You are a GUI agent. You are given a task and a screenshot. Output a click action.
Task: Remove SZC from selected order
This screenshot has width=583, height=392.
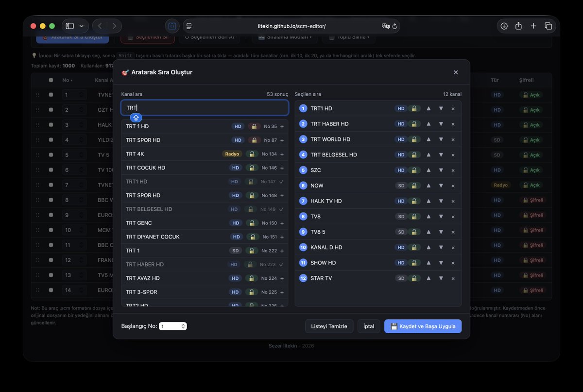coord(453,170)
